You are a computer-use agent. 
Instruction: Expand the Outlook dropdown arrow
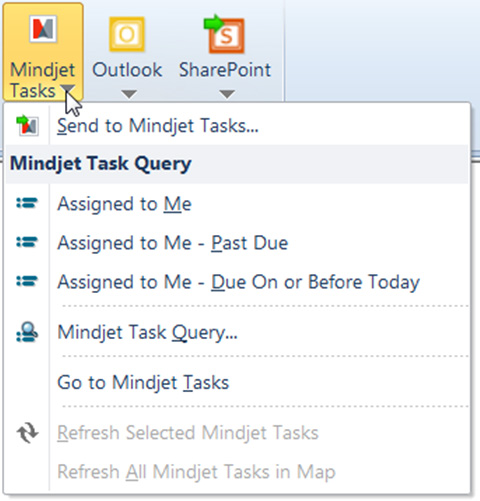(129, 94)
